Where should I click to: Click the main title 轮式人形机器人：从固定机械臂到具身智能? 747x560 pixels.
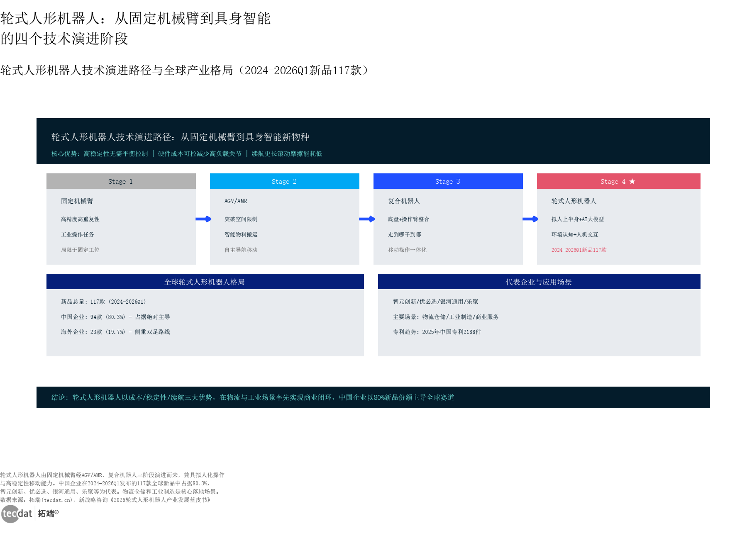click(135, 18)
